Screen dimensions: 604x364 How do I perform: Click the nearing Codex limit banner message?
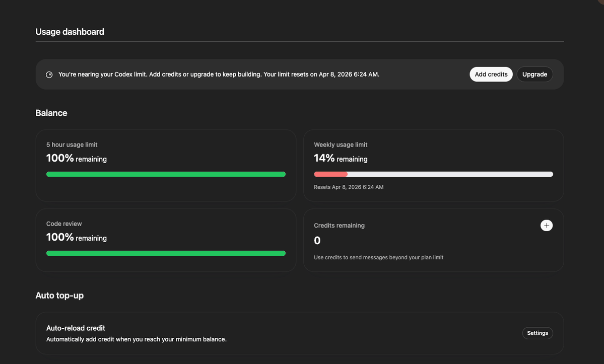coord(219,75)
